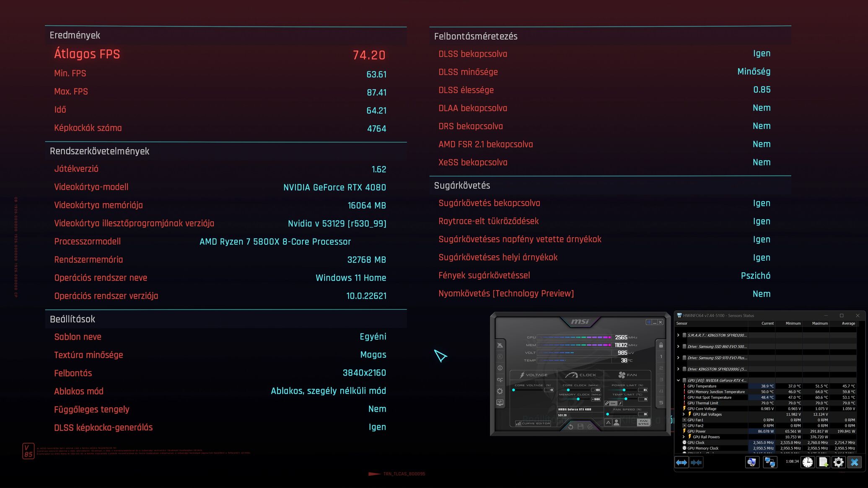Click Afterburner info icon in sidebar
Viewport: 868px width, 488px height.
click(500, 368)
